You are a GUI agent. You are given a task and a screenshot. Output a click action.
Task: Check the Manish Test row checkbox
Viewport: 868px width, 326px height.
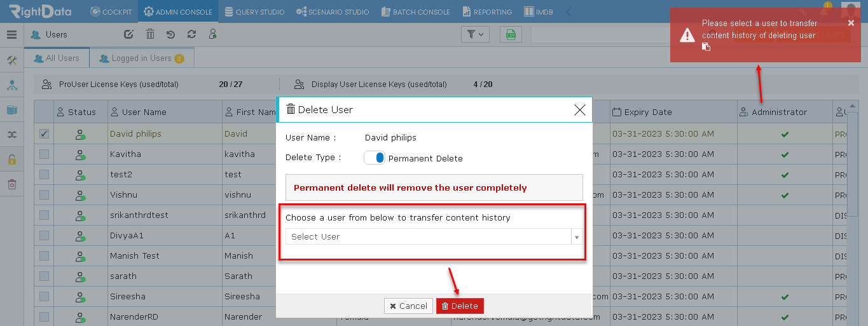[44, 256]
